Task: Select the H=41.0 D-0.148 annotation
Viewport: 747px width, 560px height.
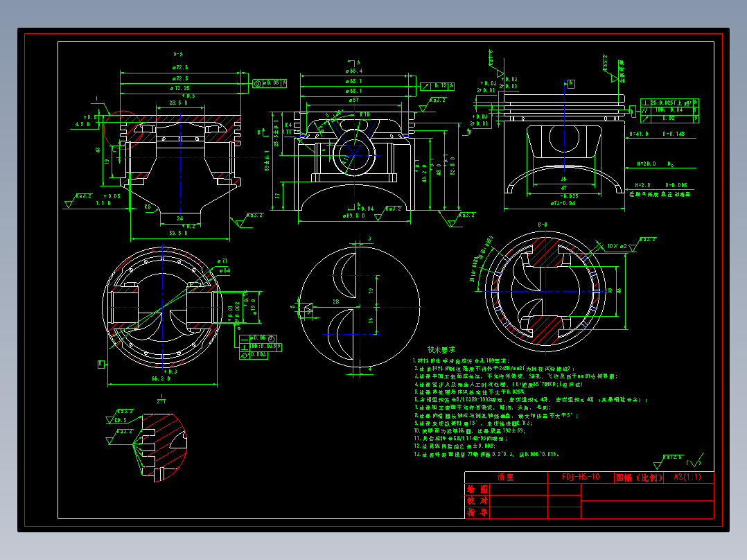Action: pyautogui.click(x=657, y=134)
